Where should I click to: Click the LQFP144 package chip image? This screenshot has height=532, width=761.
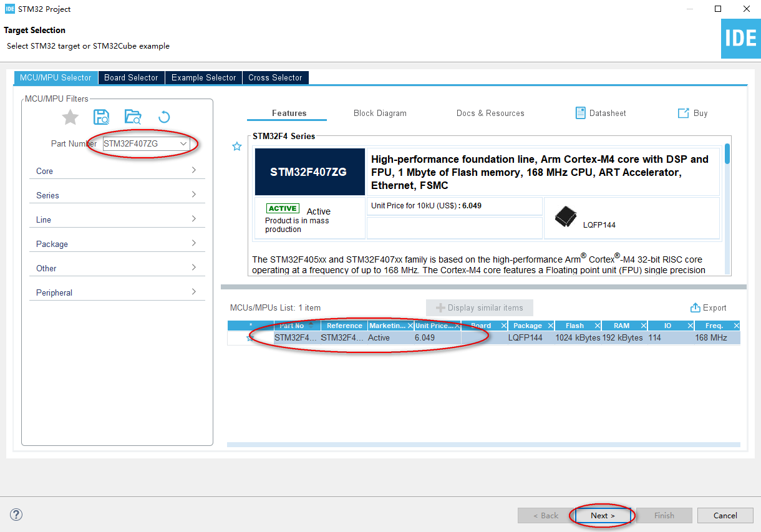coord(565,216)
